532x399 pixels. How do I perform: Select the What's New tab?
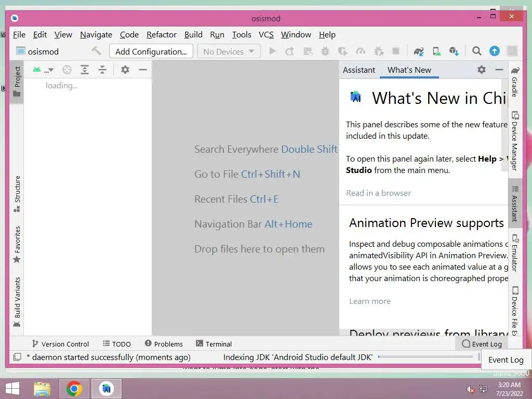pyautogui.click(x=409, y=70)
